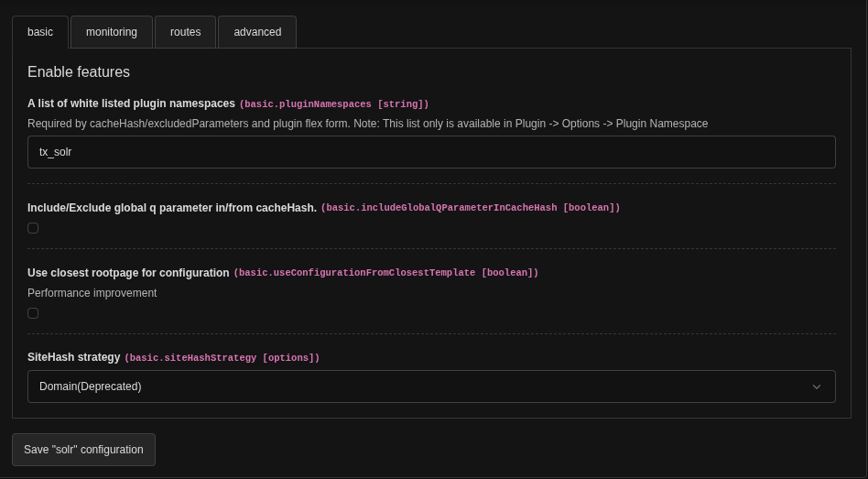
Task: Focus the plugin namespaces text field containing tx_solr
Action: click(430, 152)
